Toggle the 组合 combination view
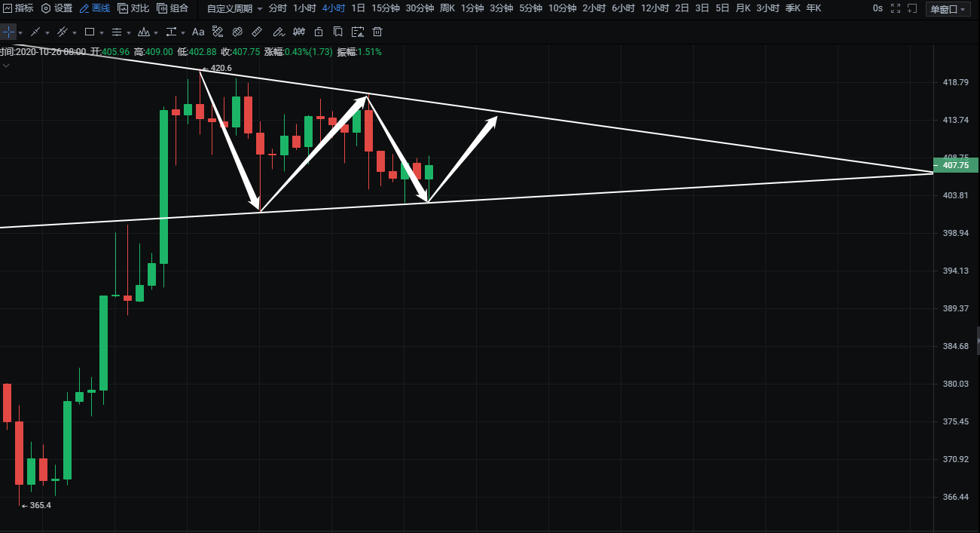Screen dimensions: 980x533 (172, 8)
